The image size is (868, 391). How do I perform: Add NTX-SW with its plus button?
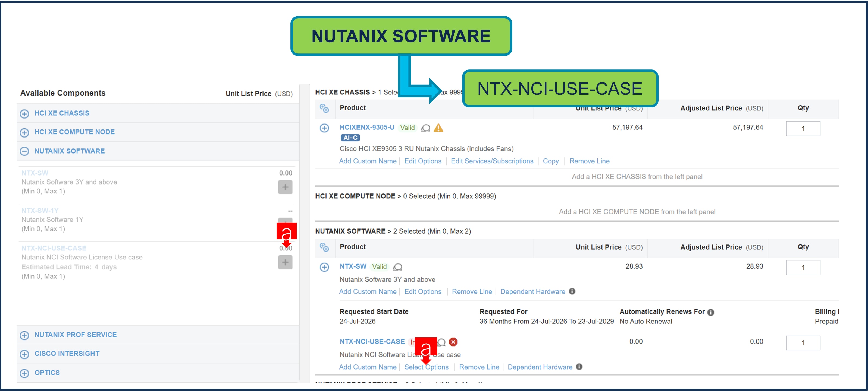[x=285, y=187]
